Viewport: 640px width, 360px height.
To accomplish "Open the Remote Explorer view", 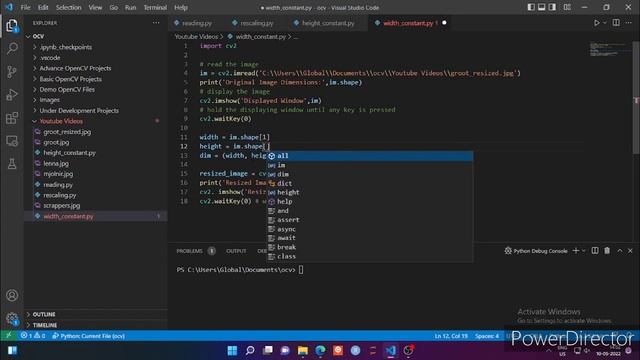I will point(12,141).
